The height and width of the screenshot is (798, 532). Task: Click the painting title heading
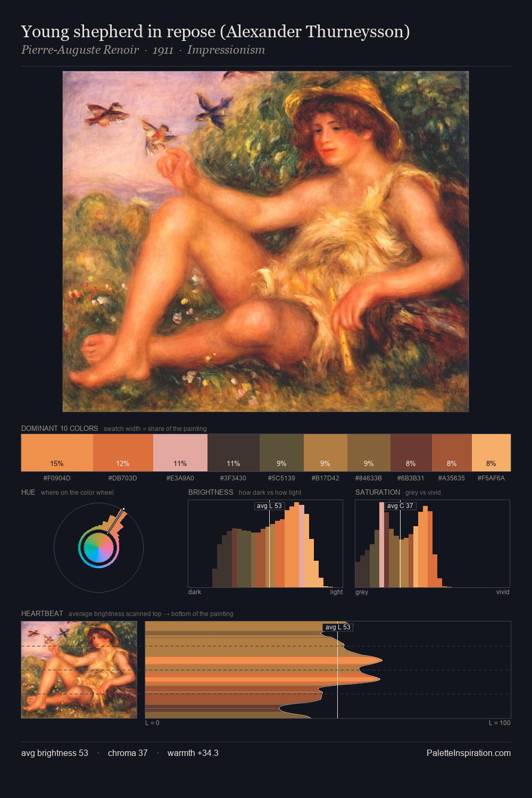tap(215, 32)
